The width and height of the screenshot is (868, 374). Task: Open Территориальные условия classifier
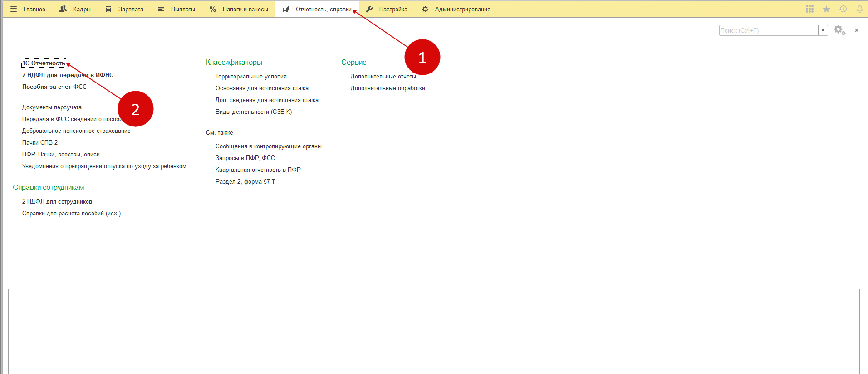coord(251,77)
